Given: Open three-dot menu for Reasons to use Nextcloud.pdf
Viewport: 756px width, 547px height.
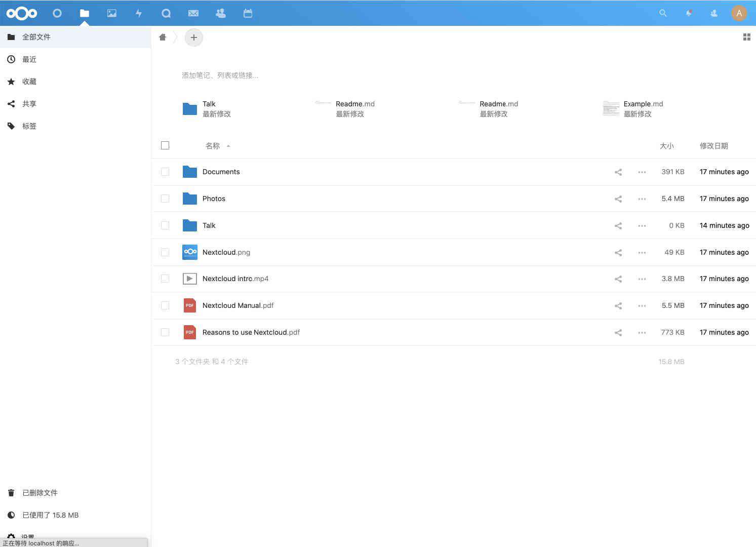Looking at the screenshot, I should (x=642, y=333).
